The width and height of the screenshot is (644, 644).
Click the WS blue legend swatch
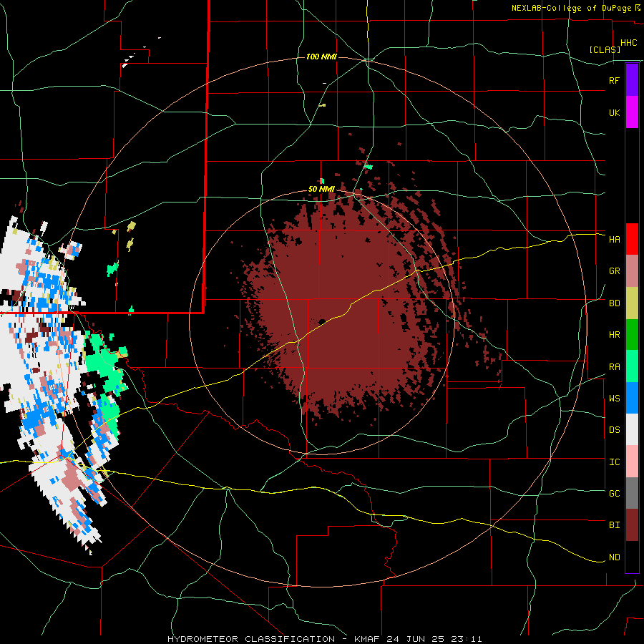click(x=632, y=398)
